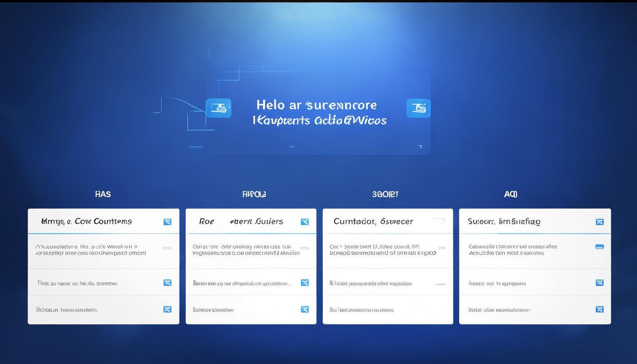Toggle the blue switch in the AQI card's first row
This screenshot has width=637, height=364.
tap(600, 246)
